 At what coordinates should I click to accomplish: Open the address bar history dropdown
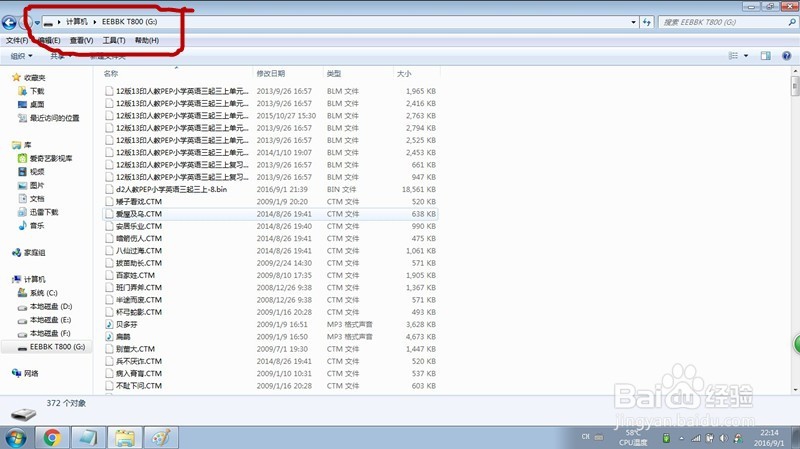[x=633, y=22]
